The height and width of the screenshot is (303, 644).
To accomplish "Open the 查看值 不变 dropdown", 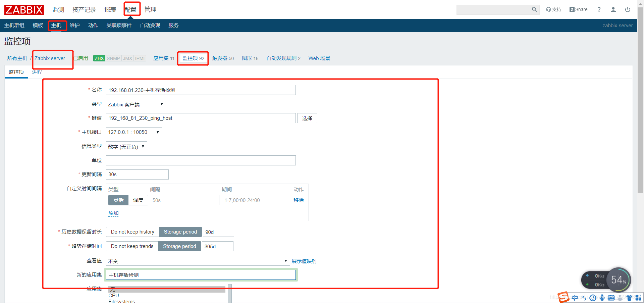I will (198, 261).
